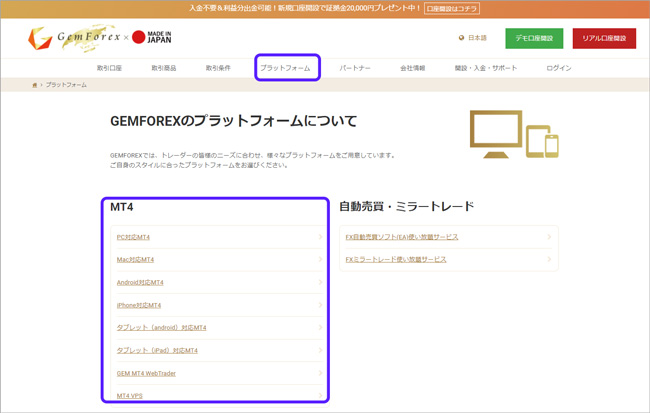Open the 会社情報 menu
Viewport: 650px width, 413px height.
pos(412,68)
